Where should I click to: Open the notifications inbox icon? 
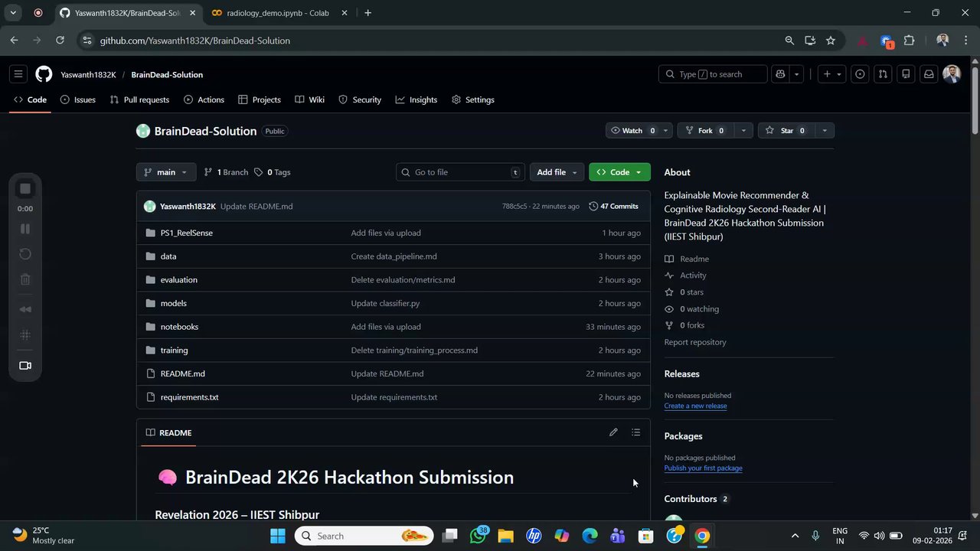coord(929,74)
